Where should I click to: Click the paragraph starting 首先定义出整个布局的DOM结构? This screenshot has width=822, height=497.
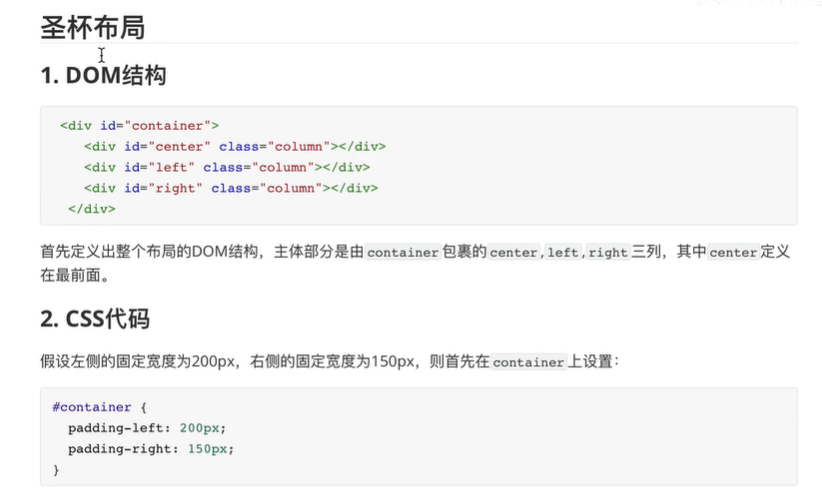coord(415,263)
